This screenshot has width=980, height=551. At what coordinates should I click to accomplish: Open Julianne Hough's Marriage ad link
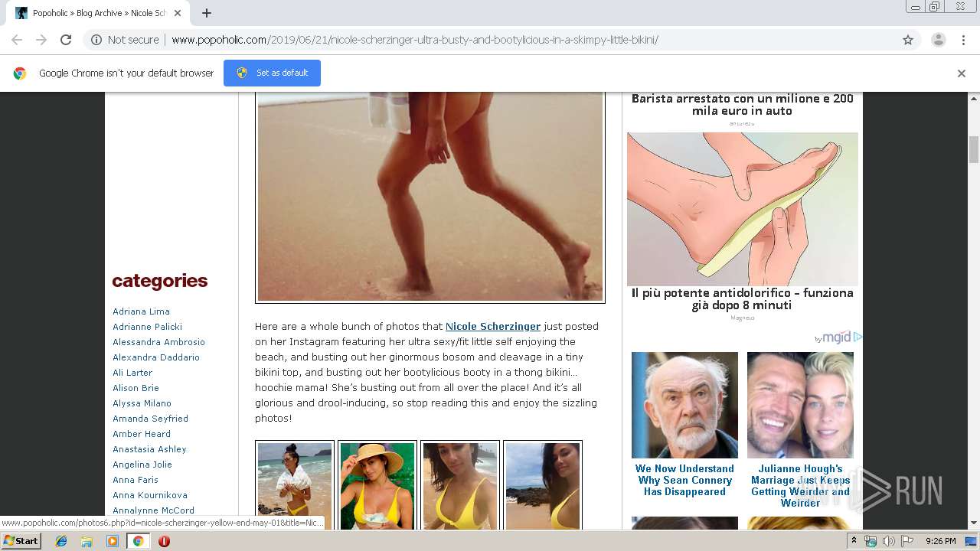point(800,486)
